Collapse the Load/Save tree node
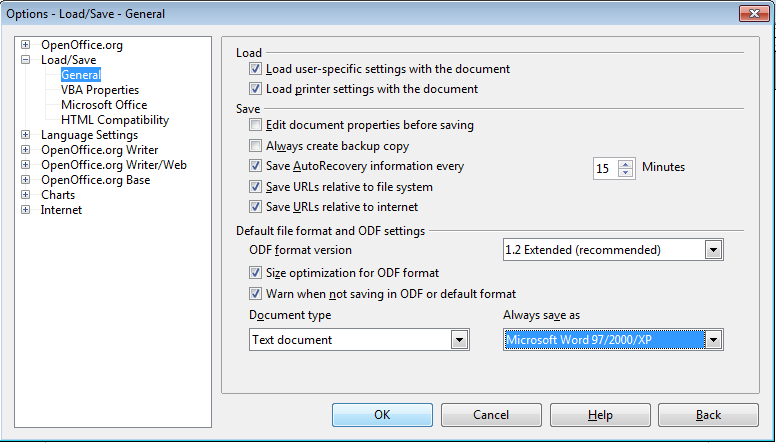 [x=25, y=60]
